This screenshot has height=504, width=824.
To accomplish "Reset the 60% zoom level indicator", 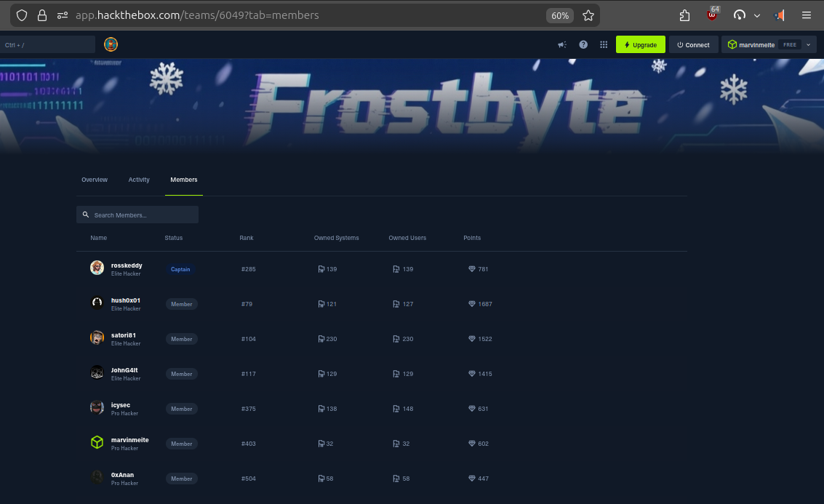I will 560,15.
